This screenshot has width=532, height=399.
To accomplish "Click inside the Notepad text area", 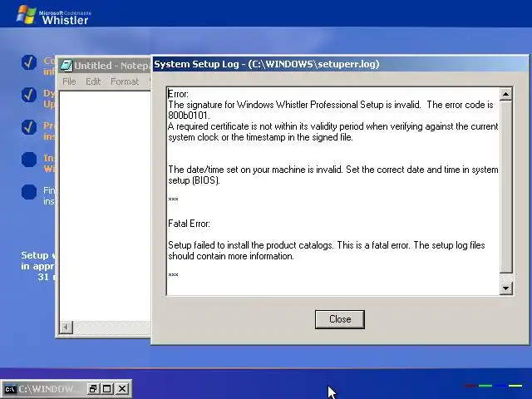I will coord(106,205).
